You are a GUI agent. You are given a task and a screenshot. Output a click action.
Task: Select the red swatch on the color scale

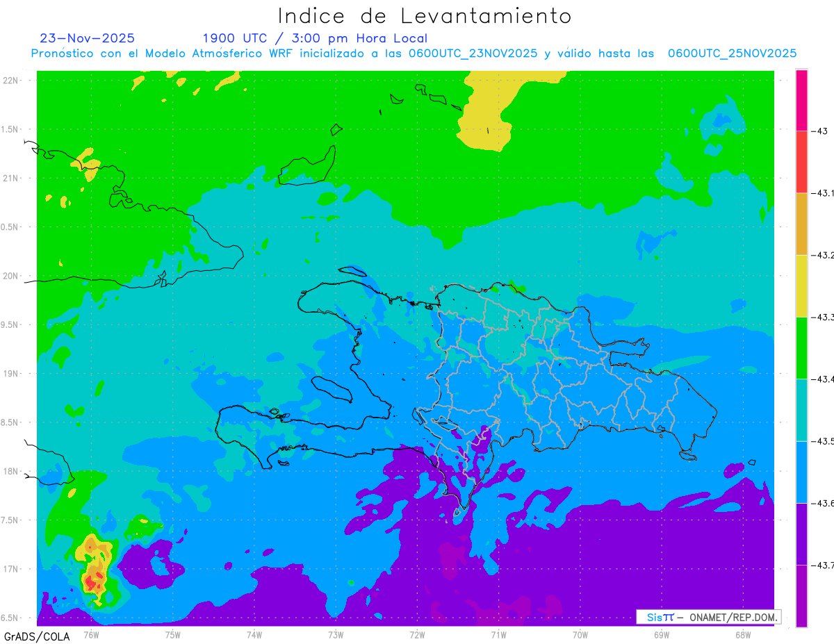coord(801,162)
